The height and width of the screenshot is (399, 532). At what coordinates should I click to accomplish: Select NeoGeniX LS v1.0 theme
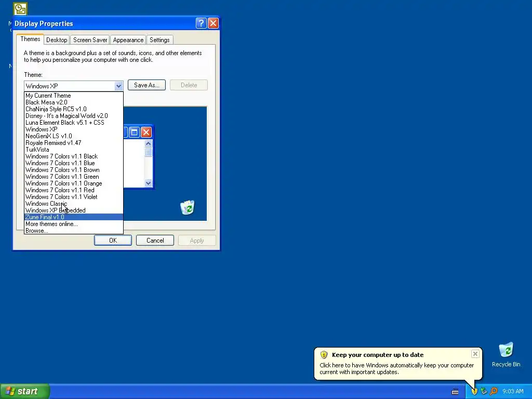[74, 136]
